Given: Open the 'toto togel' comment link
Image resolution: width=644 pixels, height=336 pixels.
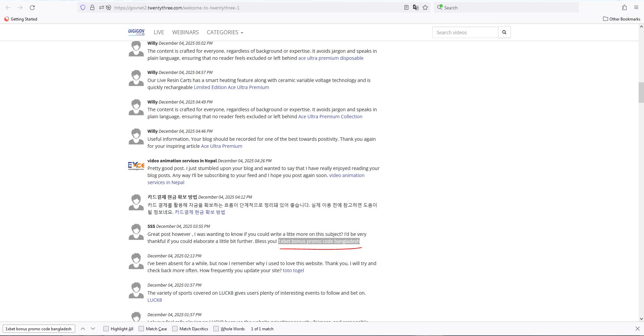Looking at the screenshot, I should tap(293, 270).
